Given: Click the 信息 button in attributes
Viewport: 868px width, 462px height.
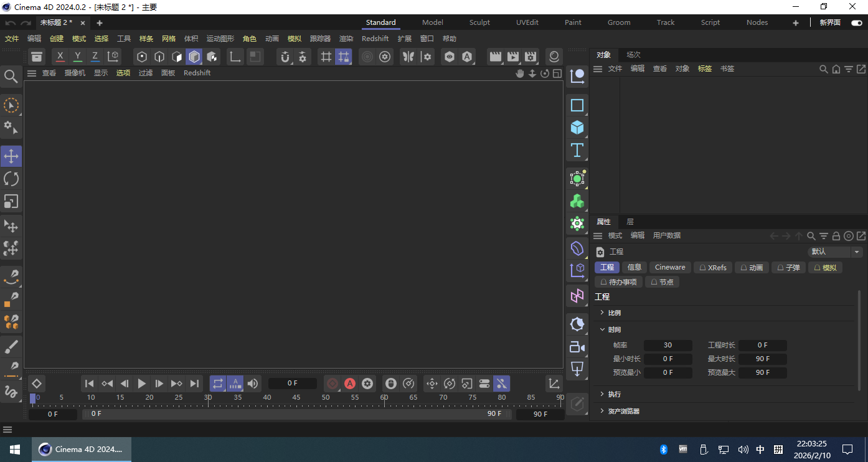Looking at the screenshot, I should click(x=634, y=267).
